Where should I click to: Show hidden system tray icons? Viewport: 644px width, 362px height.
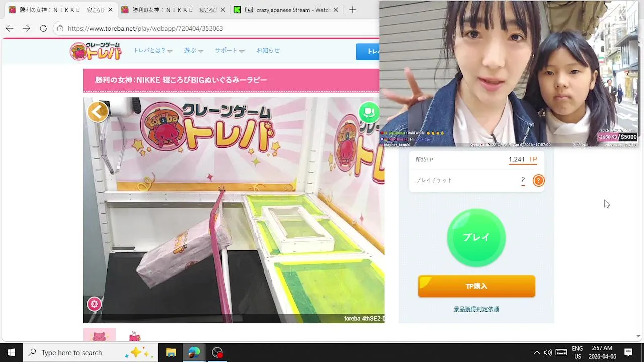tap(536, 352)
